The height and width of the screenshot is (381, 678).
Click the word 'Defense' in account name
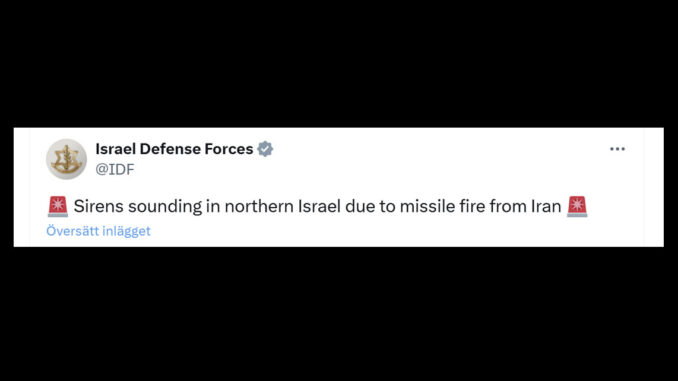(x=170, y=149)
